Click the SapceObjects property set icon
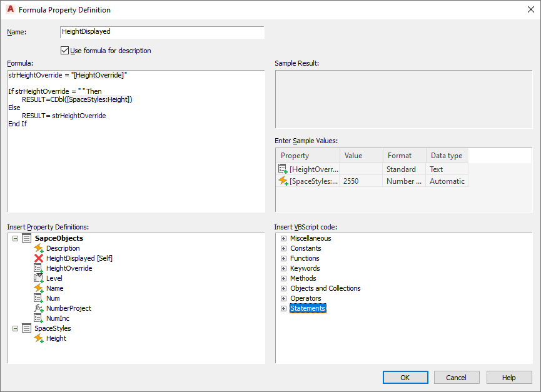This screenshot has width=541, height=392. 26,238
